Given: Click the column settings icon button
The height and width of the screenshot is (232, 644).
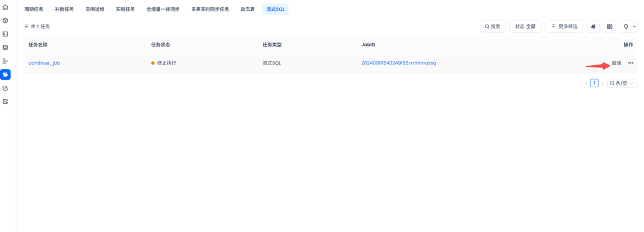Looking at the screenshot, I should [x=609, y=26].
